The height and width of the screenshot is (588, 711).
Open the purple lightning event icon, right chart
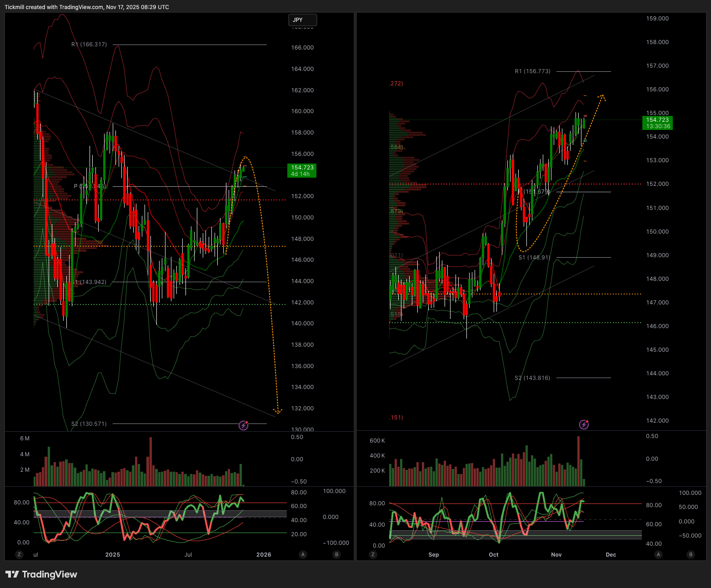click(x=584, y=424)
